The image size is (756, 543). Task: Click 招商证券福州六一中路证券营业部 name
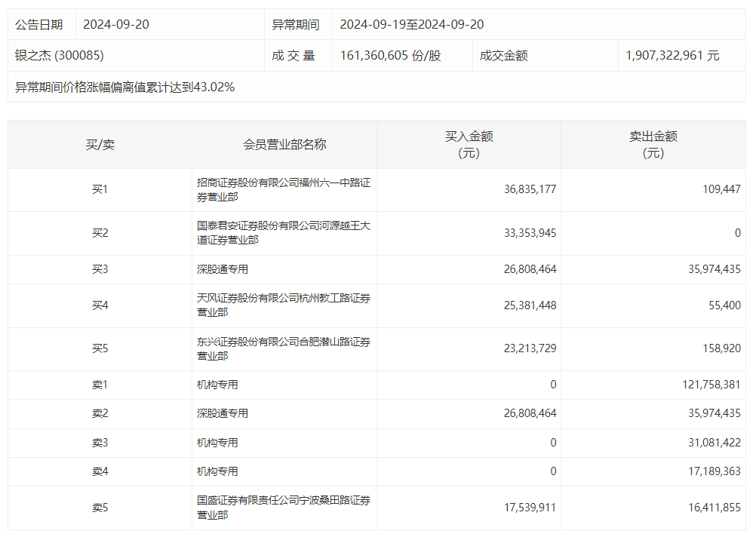[284, 190]
